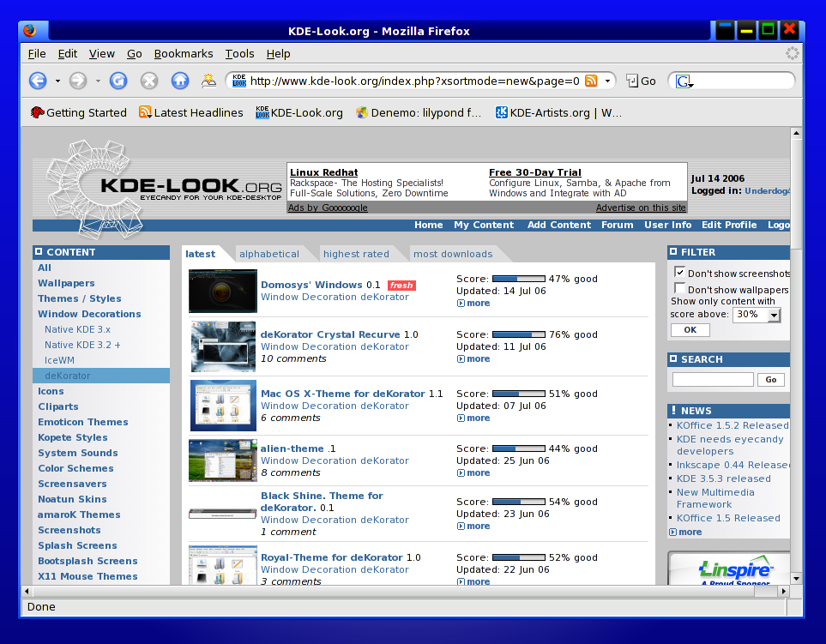Open the Go menu

[x=135, y=54]
